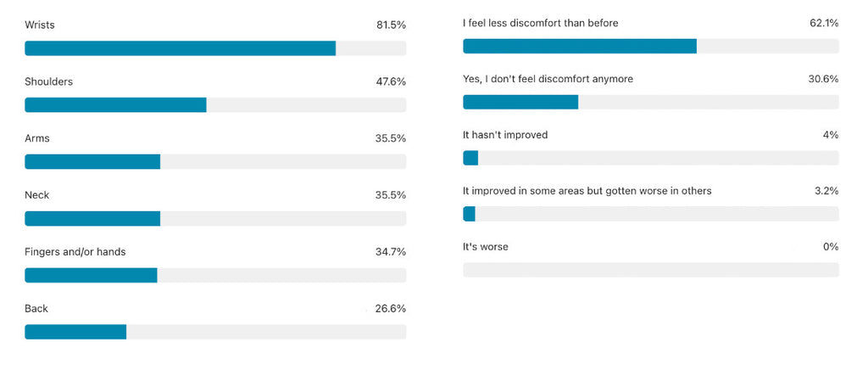Click the Shoulders progress bar
The image size is (868, 370).
click(215, 105)
